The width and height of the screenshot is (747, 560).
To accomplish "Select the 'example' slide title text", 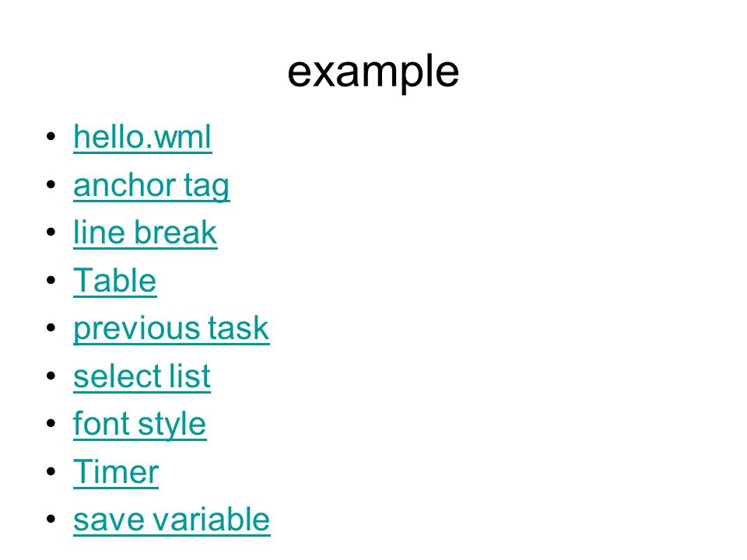I will tap(373, 72).
